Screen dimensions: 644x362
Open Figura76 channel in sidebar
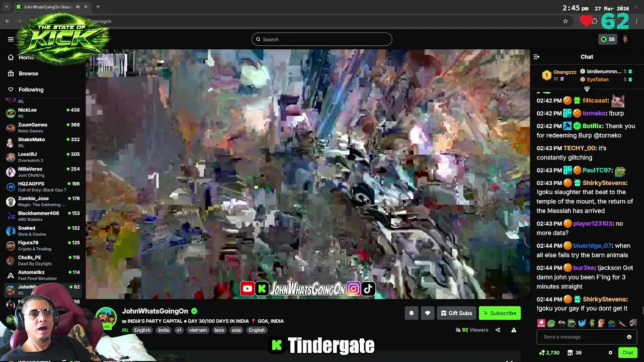[x=43, y=245]
